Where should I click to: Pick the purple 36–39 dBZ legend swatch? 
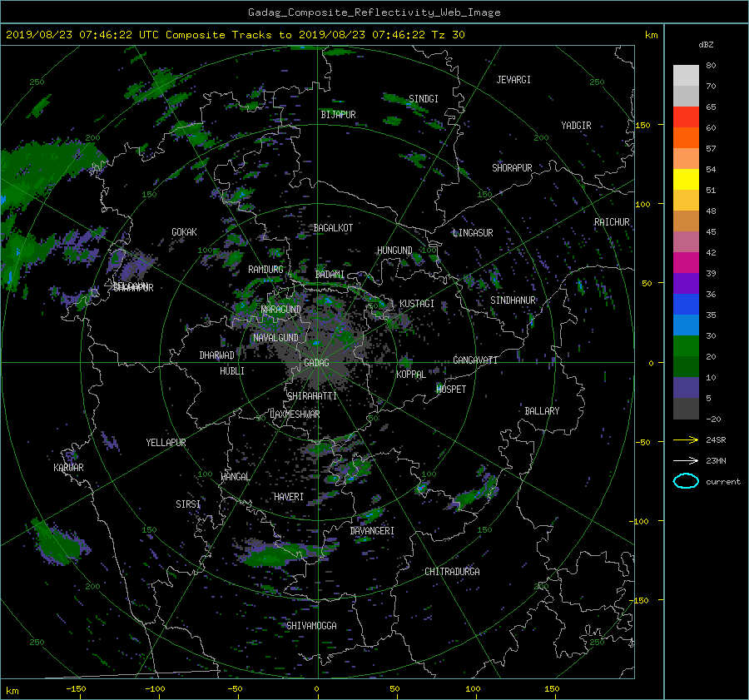click(686, 283)
